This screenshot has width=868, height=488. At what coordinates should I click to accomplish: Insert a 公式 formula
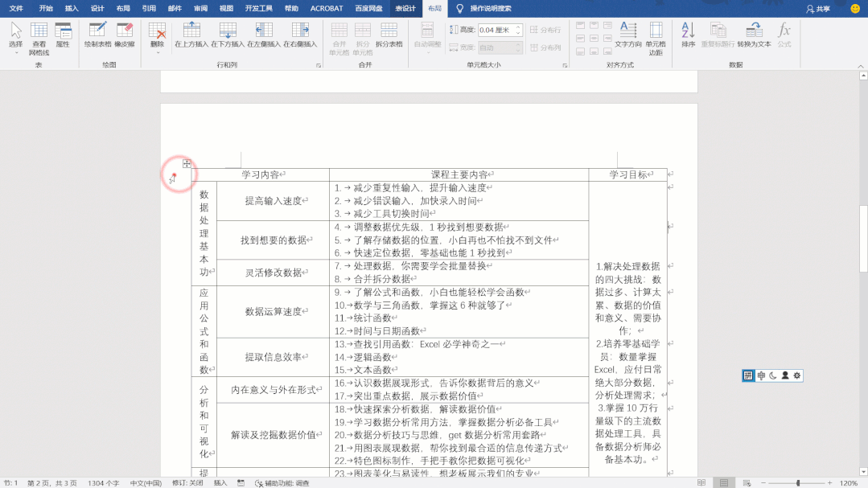784,35
